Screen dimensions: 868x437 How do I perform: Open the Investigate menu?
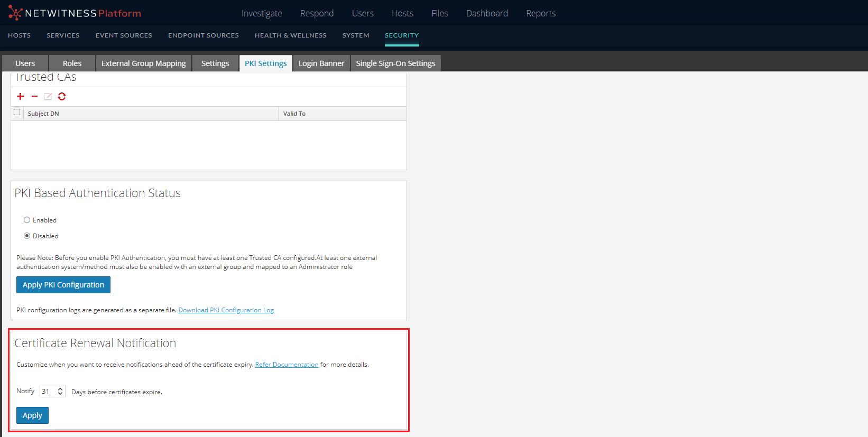pyautogui.click(x=262, y=13)
